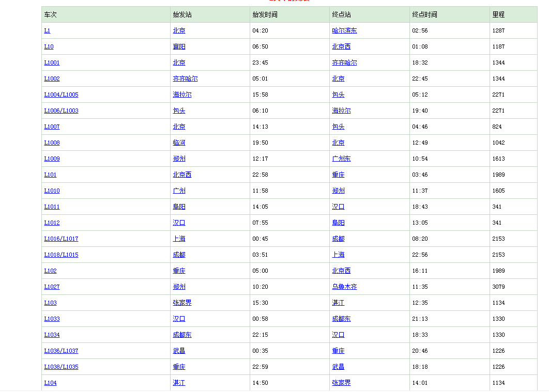This screenshot has height=392, width=549.
Task: Open train L1027 link
Action: click(52, 287)
